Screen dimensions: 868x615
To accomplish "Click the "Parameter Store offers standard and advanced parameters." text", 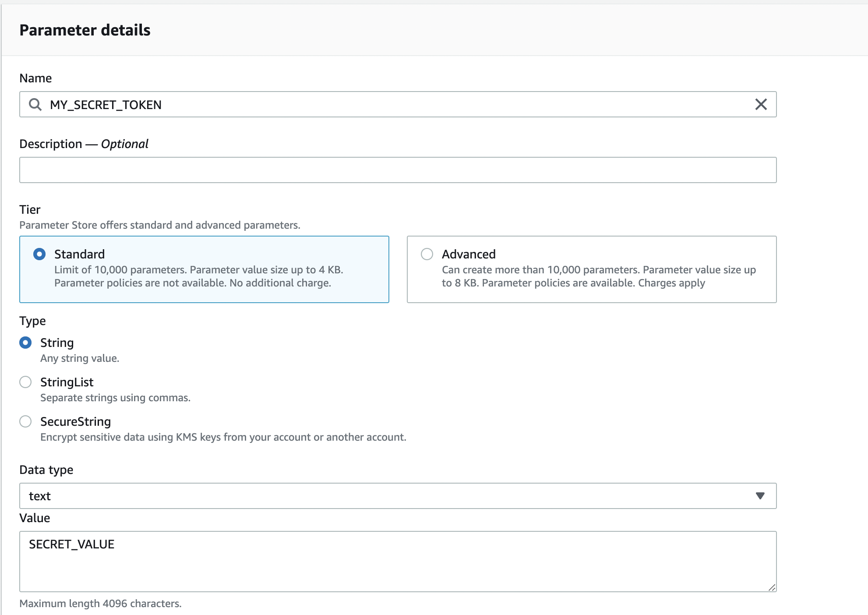I will tap(160, 225).
